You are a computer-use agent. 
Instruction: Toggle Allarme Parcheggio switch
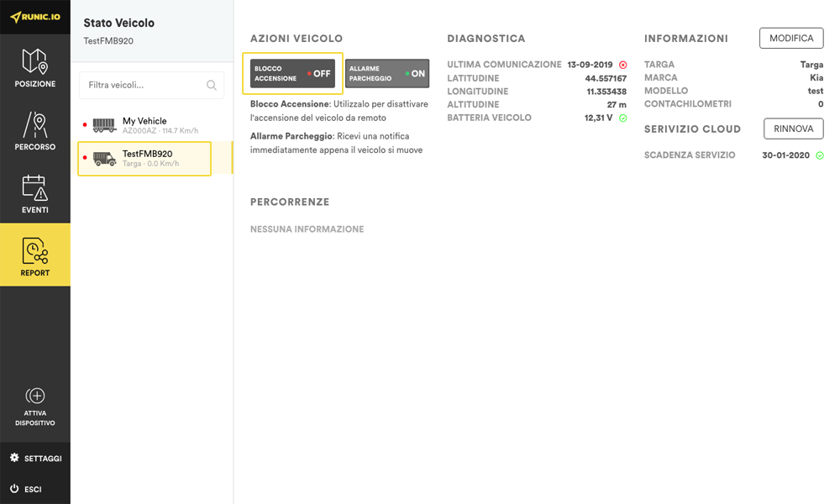click(x=387, y=74)
